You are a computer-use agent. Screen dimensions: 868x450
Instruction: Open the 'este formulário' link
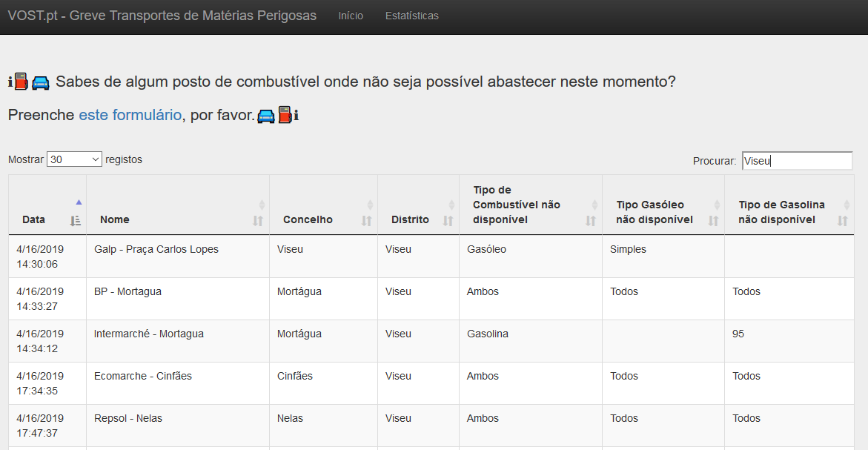tap(130, 115)
